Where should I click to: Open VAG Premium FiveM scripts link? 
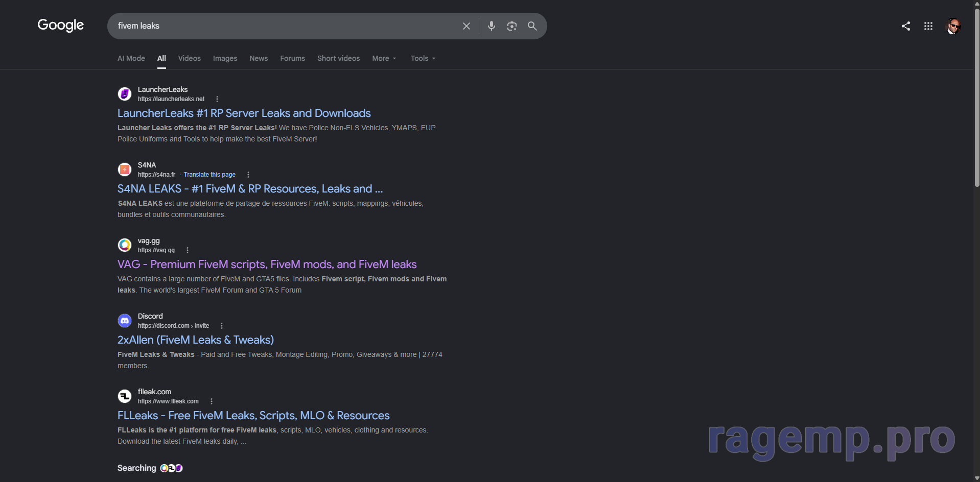tap(267, 264)
